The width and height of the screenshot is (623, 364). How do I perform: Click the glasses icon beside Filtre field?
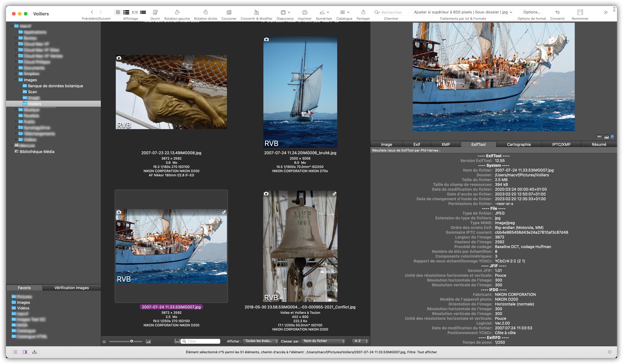pyautogui.click(x=177, y=341)
